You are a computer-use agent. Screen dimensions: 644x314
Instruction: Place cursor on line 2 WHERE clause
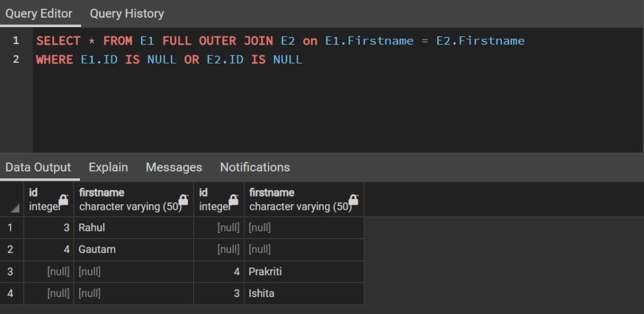169,60
